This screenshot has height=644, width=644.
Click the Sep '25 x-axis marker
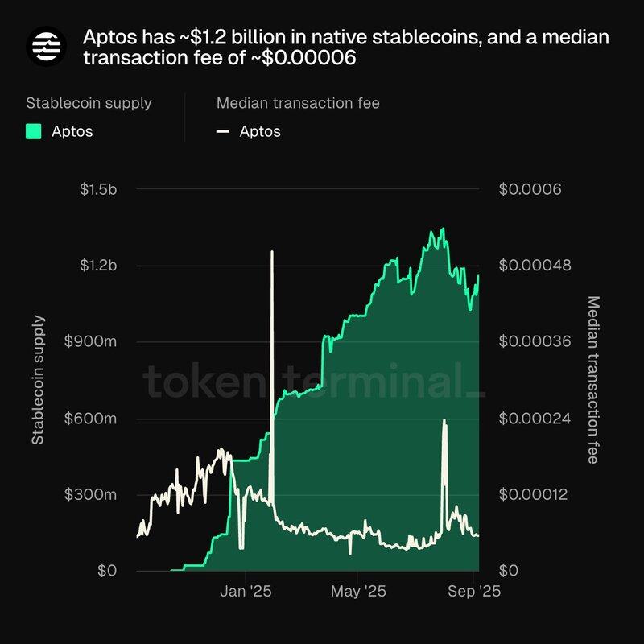click(x=474, y=592)
